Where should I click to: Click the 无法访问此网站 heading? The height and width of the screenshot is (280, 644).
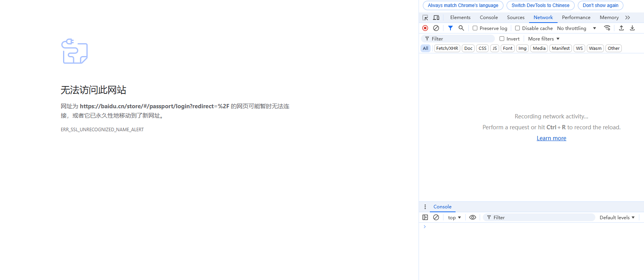[93, 90]
